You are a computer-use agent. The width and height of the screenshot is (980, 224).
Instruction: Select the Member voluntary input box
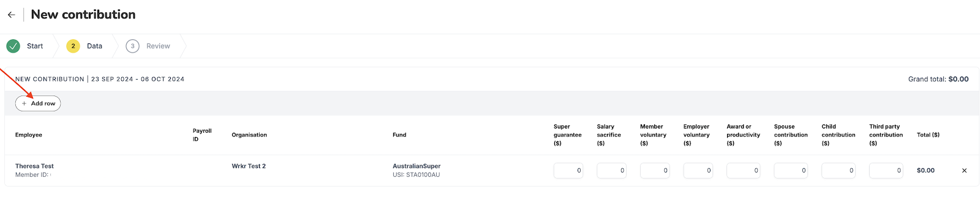(655, 170)
